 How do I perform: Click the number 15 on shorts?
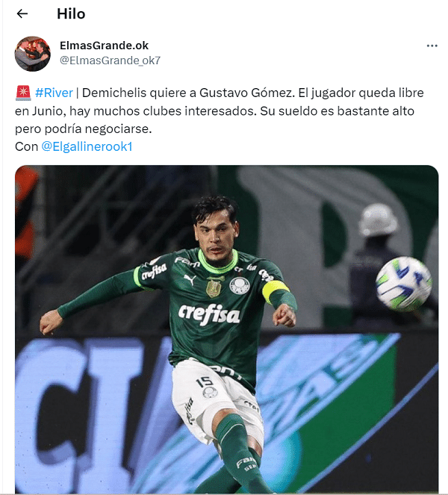(x=205, y=382)
